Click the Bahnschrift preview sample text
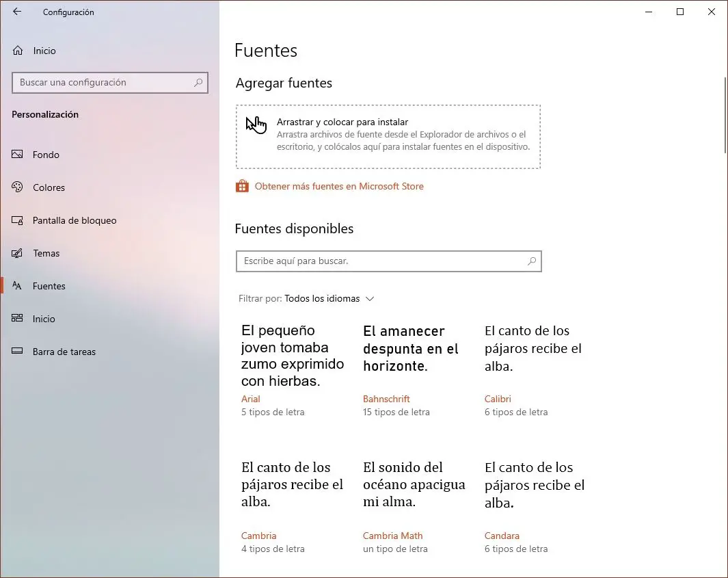 [x=411, y=348]
